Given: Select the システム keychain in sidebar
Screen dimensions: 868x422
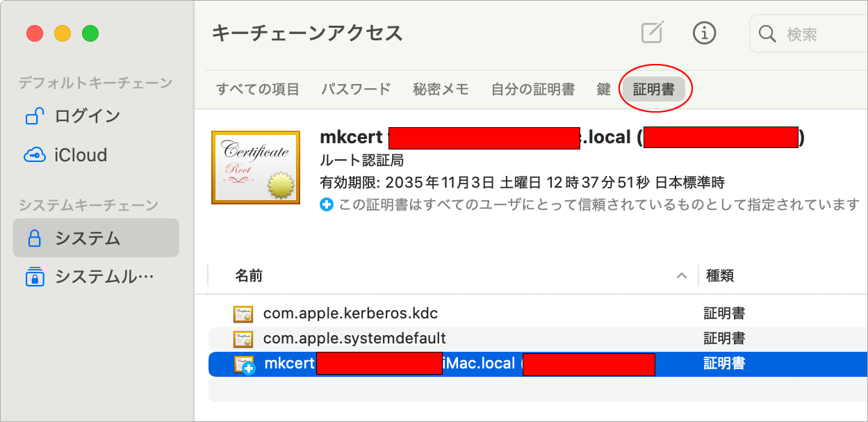Looking at the screenshot, I should click(88, 238).
